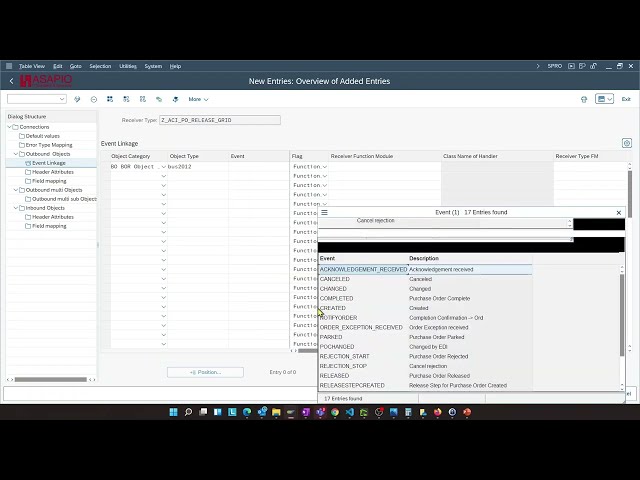Collapse the Inbound Objects tree node
The height and width of the screenshot is (480, 640).
16,208
